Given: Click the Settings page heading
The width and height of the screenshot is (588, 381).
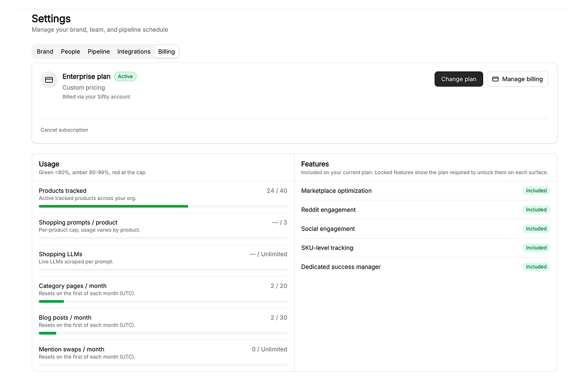Looking at the screenshot, I should coord(51,19).
